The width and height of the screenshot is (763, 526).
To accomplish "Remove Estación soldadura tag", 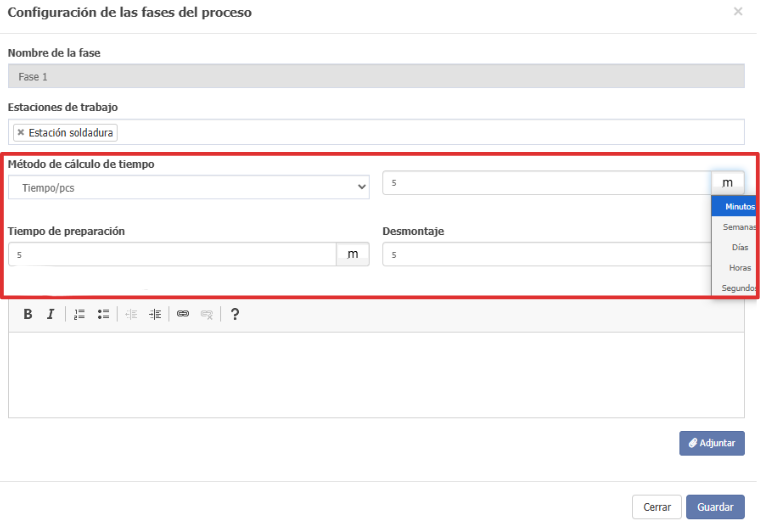I will coord(20,132).
